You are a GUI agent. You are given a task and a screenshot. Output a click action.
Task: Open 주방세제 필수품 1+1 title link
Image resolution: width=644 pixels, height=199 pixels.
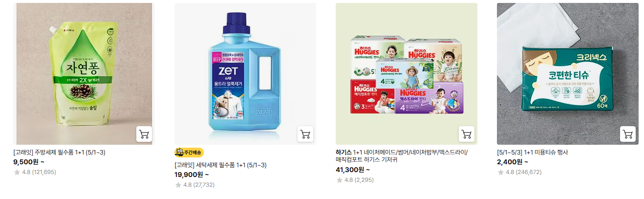59,152
